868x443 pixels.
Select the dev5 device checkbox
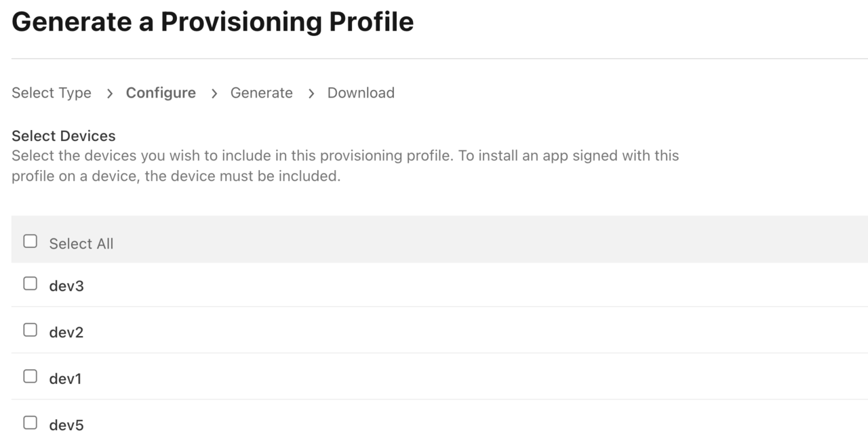coord(30,423)
